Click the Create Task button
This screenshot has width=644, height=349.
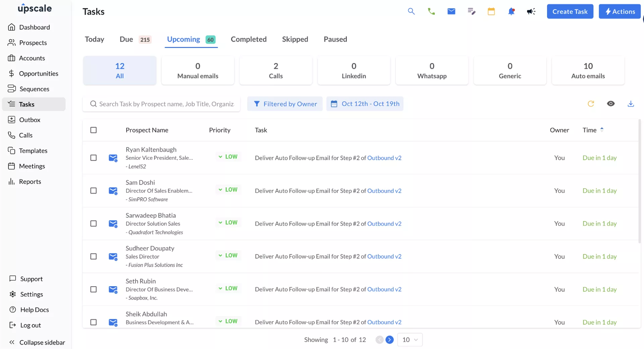tap(570, 11)
